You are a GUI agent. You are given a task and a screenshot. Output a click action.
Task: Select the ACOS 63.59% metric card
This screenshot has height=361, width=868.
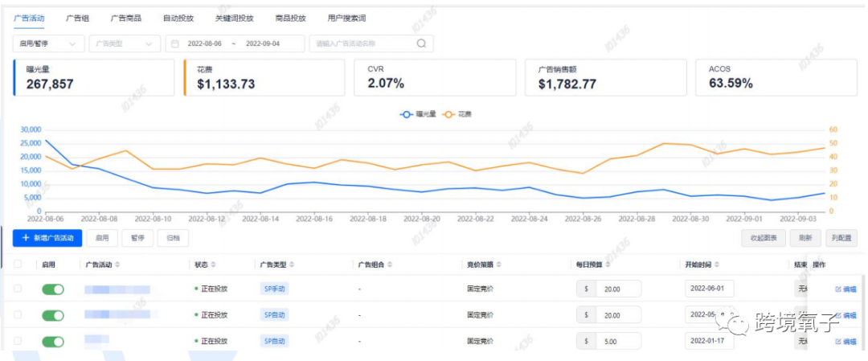coord(776,77)
